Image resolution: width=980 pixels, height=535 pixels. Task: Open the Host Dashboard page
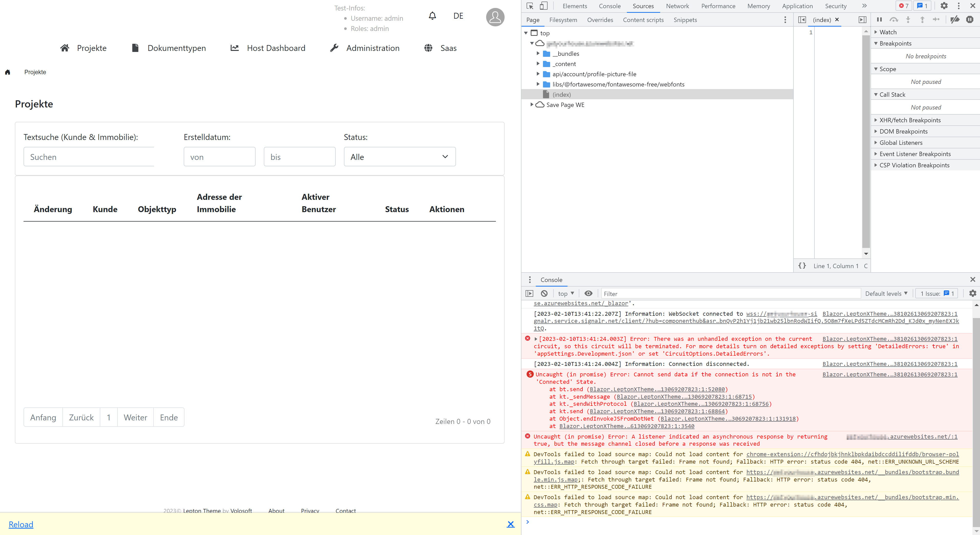pos(276,48)
